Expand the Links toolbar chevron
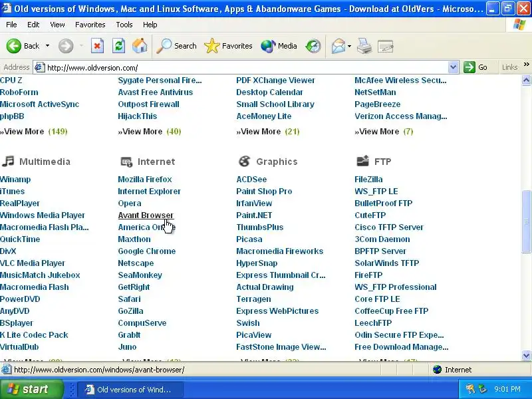Image resolution: width=532 pixels, height=399 pixels. click(x=526, y=64)
